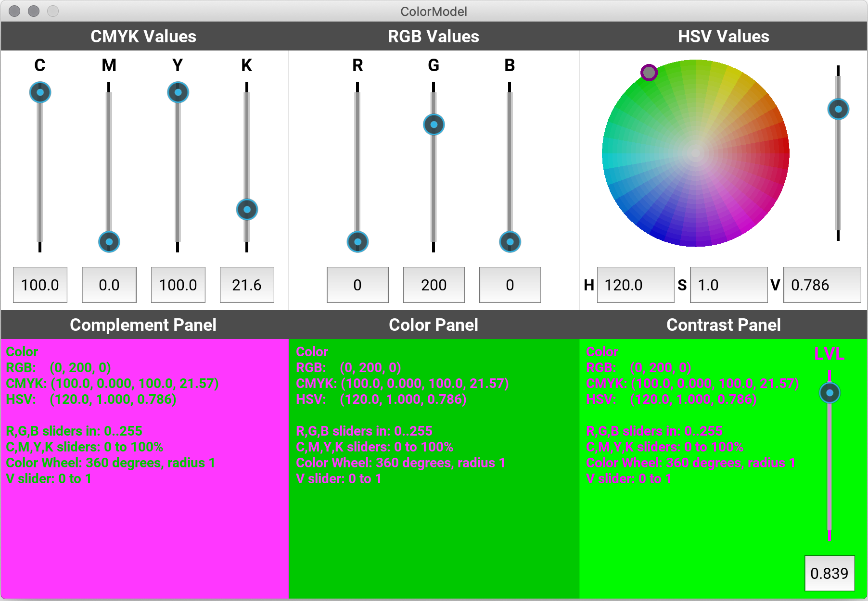Screen dimensions: 868x601
Task: Click the M value field showing 0.0
Action: pyautogui.click(x=109, y=285)
